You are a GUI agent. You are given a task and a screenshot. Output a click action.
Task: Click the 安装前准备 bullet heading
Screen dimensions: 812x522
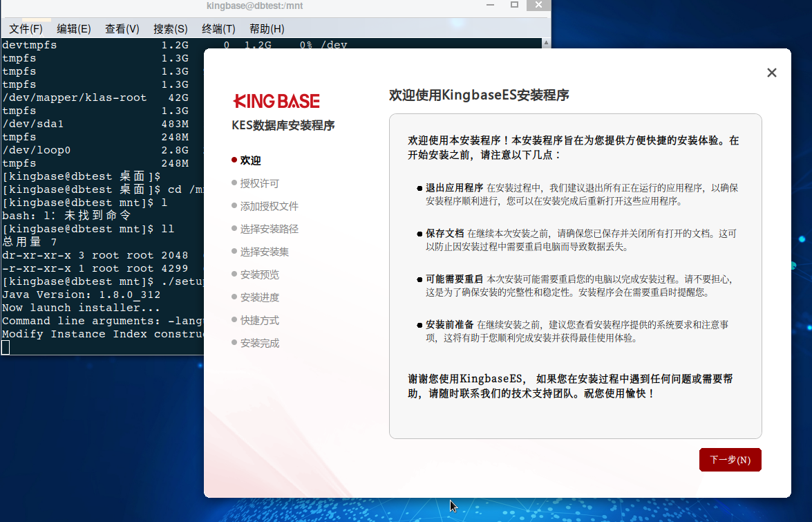449,324
